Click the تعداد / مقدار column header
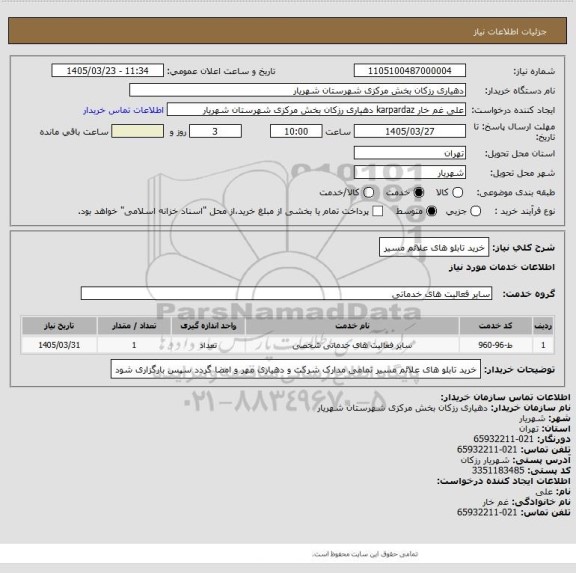576x573 pixels. pyautogui.click(x=134, y=326)
